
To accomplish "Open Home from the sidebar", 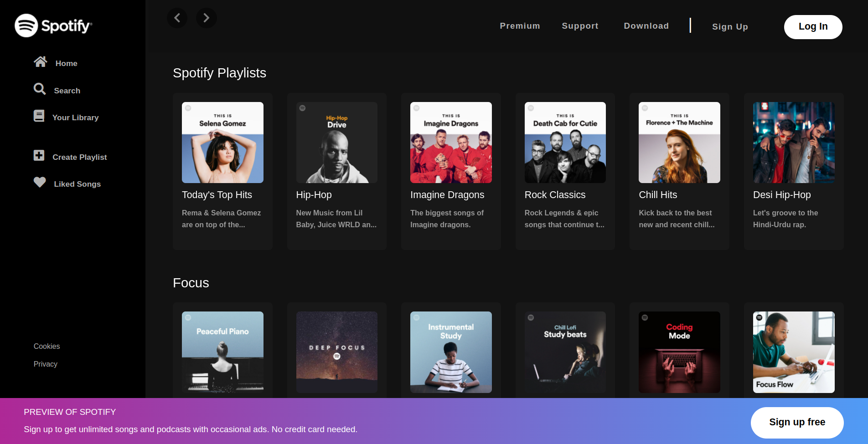I will click(x=66, y=63).
